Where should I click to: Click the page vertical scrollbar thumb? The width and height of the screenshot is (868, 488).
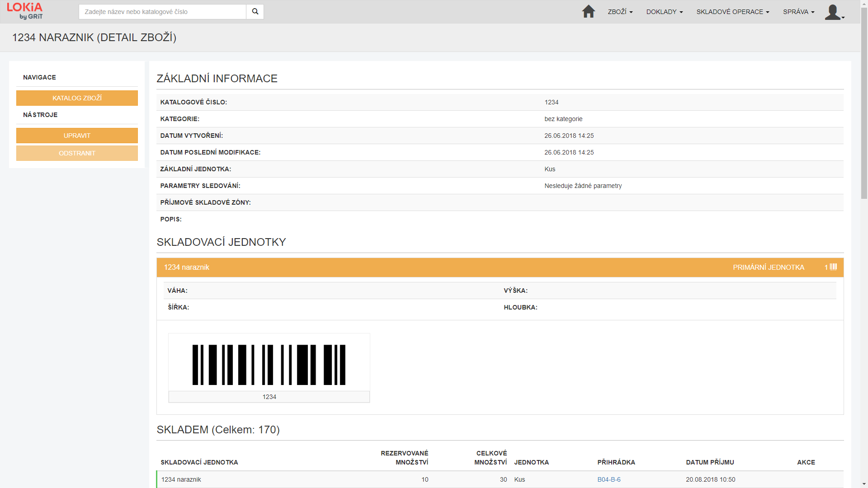[x=864, y=104]
